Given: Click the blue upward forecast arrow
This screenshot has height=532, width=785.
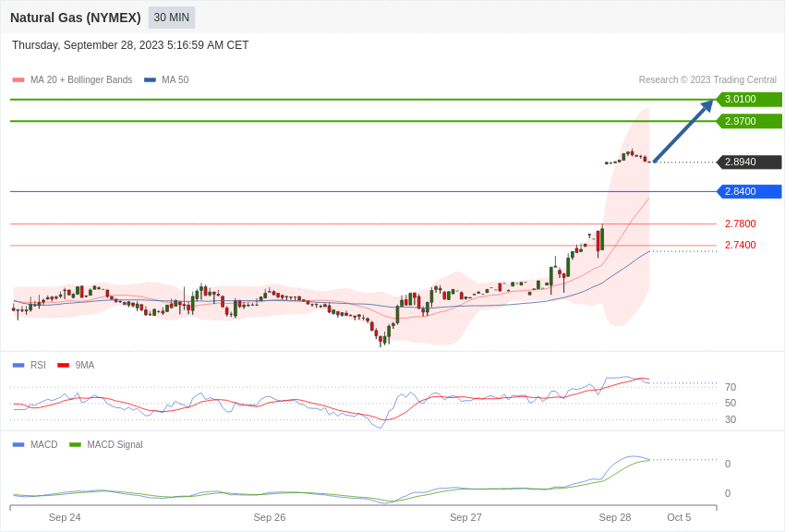Looking at the screenshot, I should 682,132.
